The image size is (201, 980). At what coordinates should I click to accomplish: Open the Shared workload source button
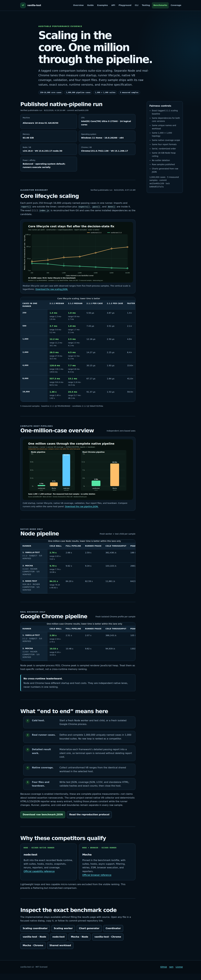(x=60, y=945)
